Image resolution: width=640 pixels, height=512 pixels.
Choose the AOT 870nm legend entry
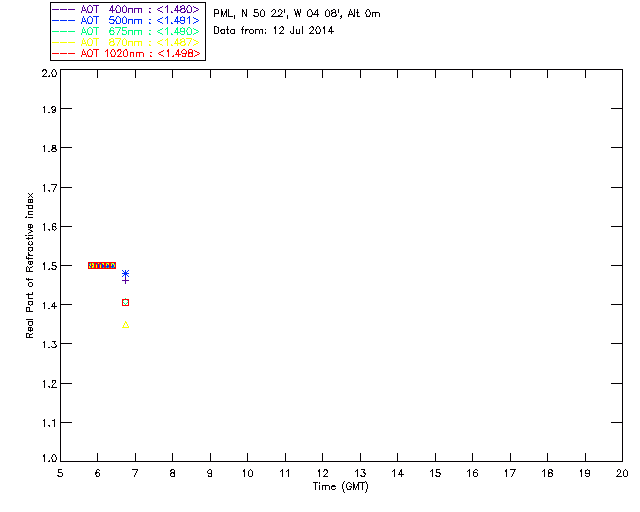[x=126, y=42]
